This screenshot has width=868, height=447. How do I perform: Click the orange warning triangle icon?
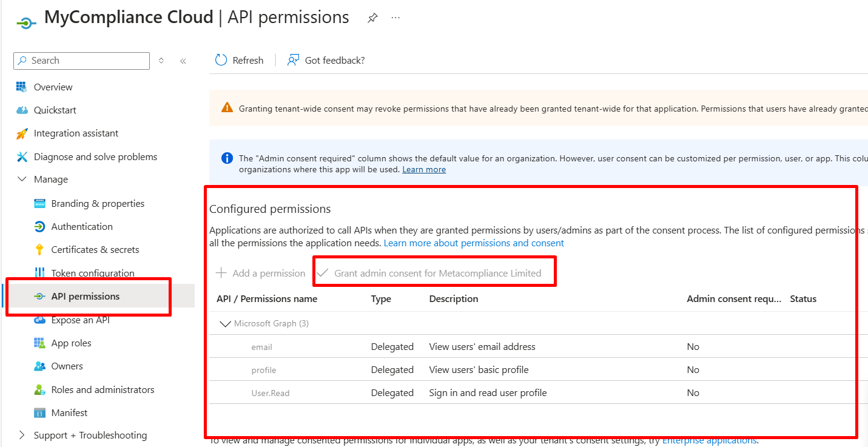click(x=227, y=107)
